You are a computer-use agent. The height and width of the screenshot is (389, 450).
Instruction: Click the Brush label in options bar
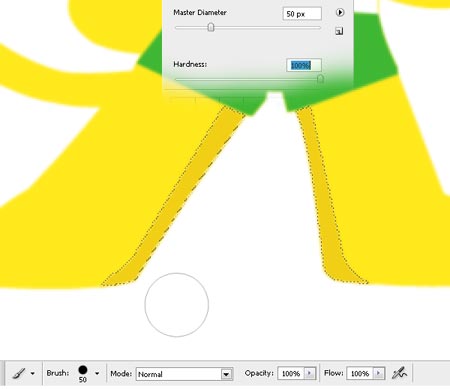(58, 373)
